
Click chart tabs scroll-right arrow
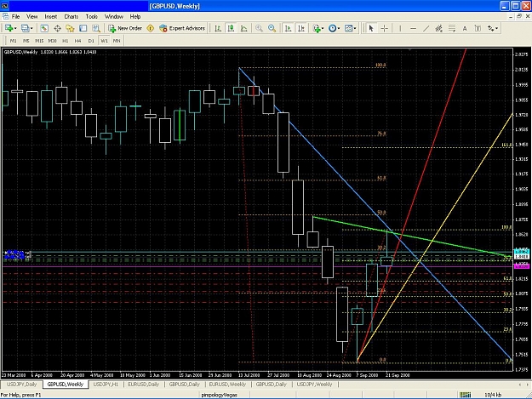pyautogui.click(x=527, y=385)
